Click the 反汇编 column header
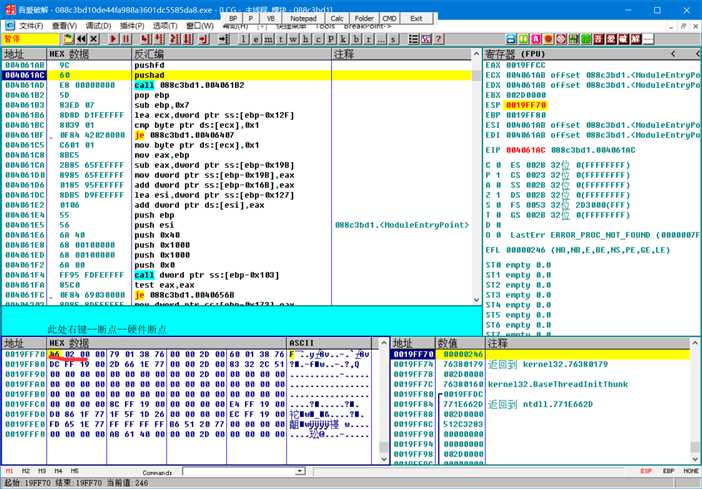The height and width of the screenshot is (489, 702). tap(231, 54)
